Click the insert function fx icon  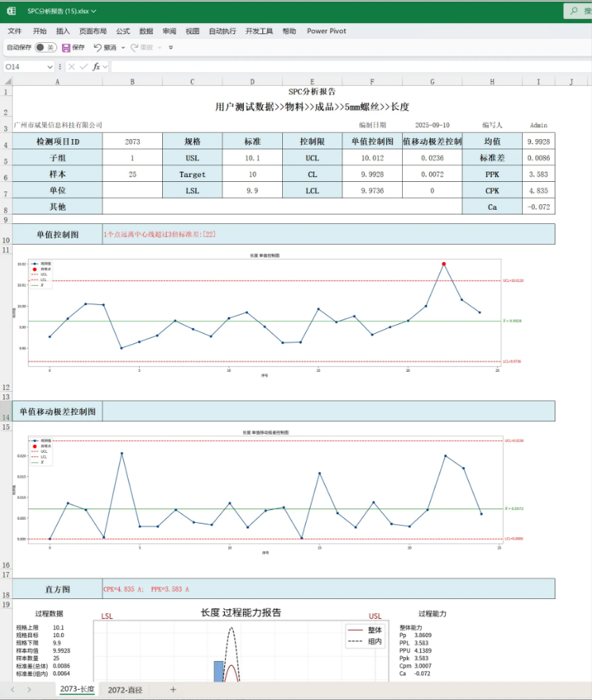[x=97, y=67]
